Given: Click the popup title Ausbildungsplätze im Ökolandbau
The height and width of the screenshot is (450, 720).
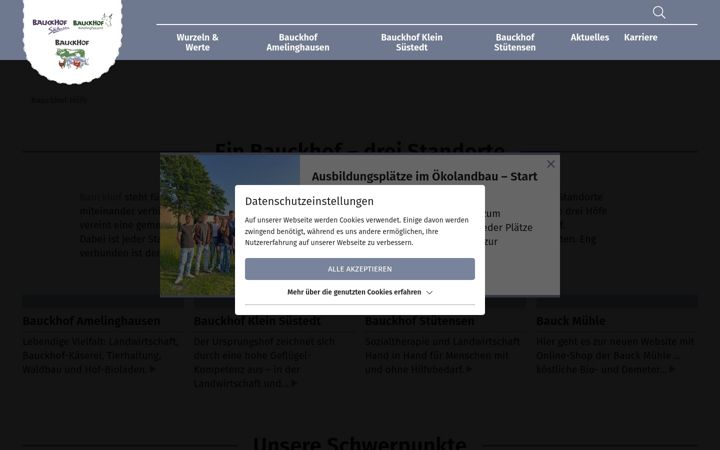Looking at the screenshot, I should (x=424, y=177).
